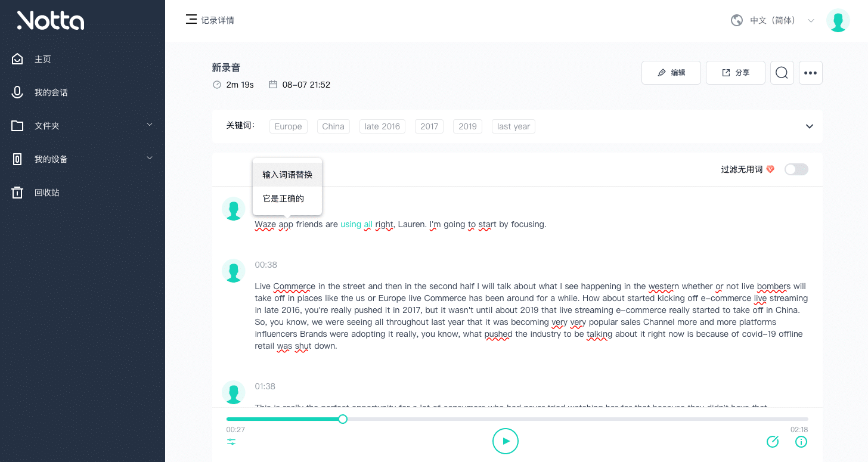868x462 pixels.
Task: Open the 主页 home icon in sidebar
Action: click(x=17, y=58)
